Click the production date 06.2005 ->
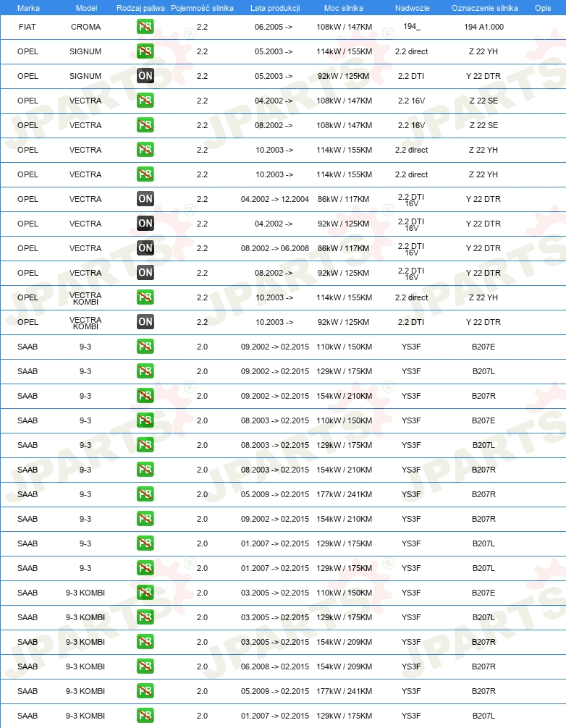Image resolution: width=566 pixels, height=728 pixels. click(x=274, y=27)
